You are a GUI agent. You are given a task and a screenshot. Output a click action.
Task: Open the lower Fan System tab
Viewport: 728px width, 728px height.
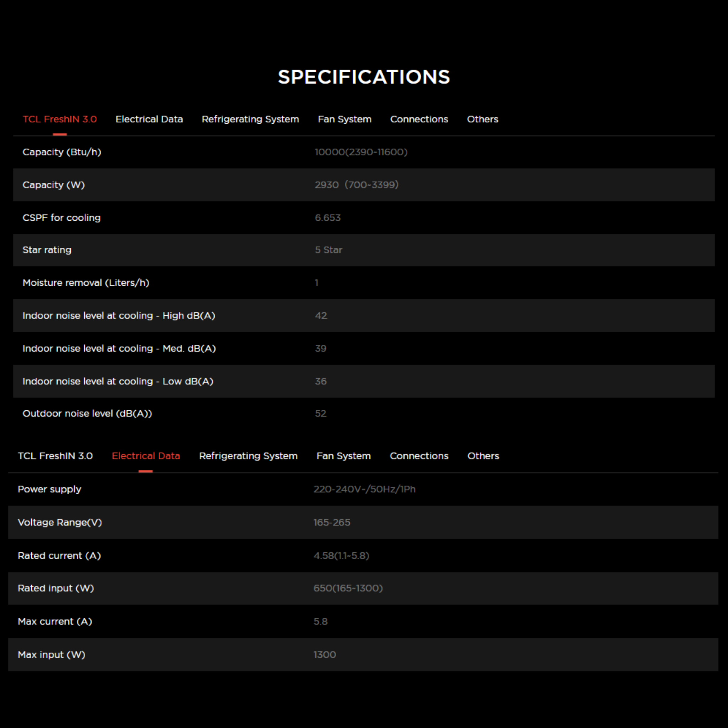pyautogui.click(x=343, y=456)
